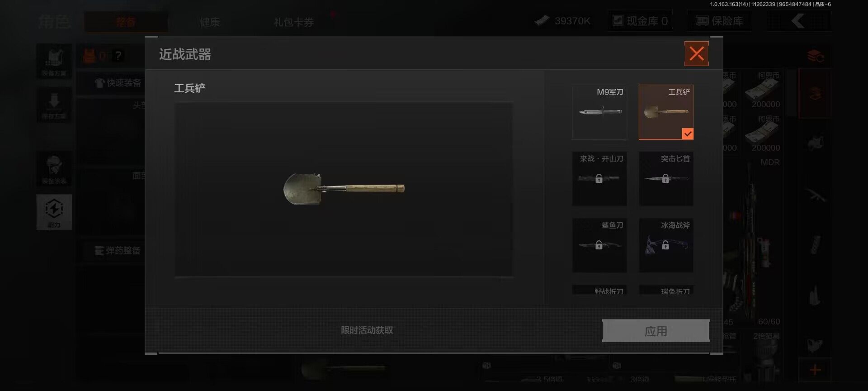
Task: Select the M9军刀 knife thumbnail
Action: click(x=599, y=112)
